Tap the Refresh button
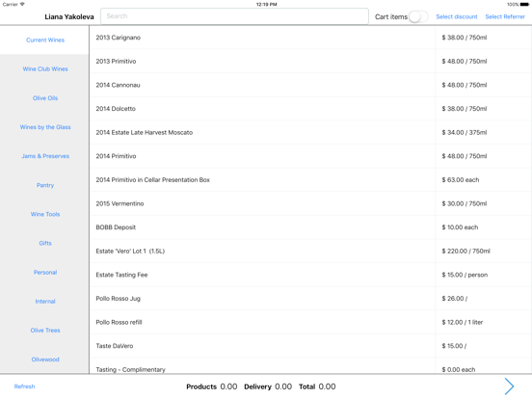532x399 pixels. 24,386
